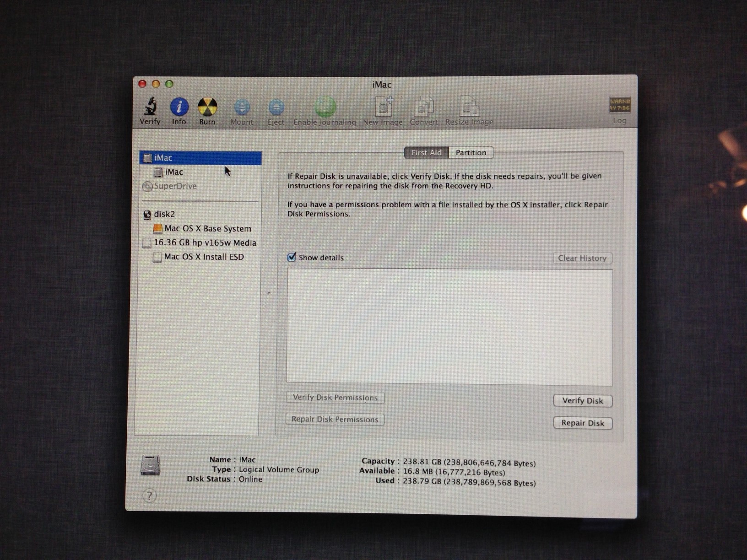Click inside the details log text area
This screenshot has width=747, height=560.
449,327
